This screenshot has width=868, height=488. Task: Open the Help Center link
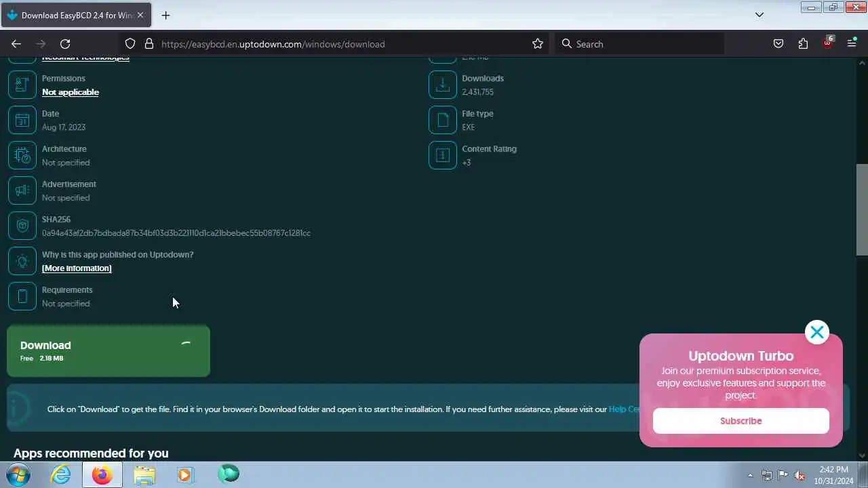pyautogui.click(x=625, y=409)
